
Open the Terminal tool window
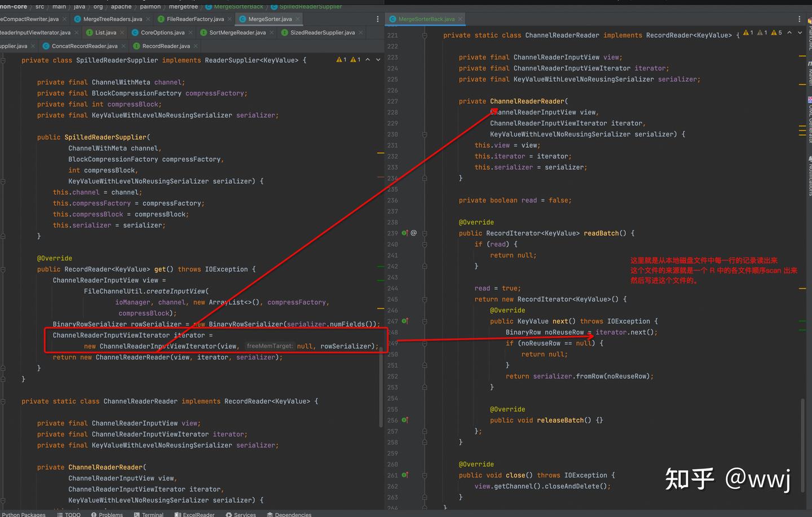tap(149, 514)
